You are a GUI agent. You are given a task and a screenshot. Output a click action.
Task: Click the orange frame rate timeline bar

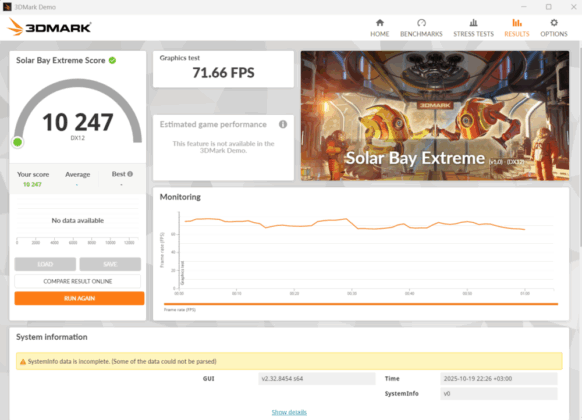(x=361, y=304)
